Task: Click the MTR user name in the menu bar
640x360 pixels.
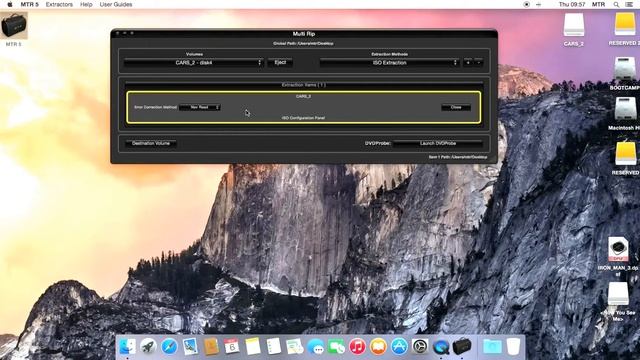Action: point(598,4)
